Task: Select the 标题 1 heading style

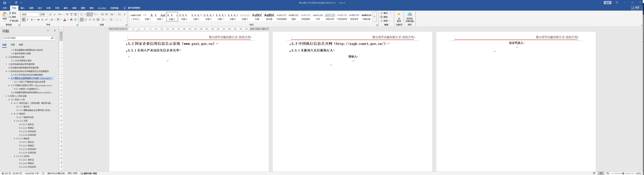Action: pos(148,17)
